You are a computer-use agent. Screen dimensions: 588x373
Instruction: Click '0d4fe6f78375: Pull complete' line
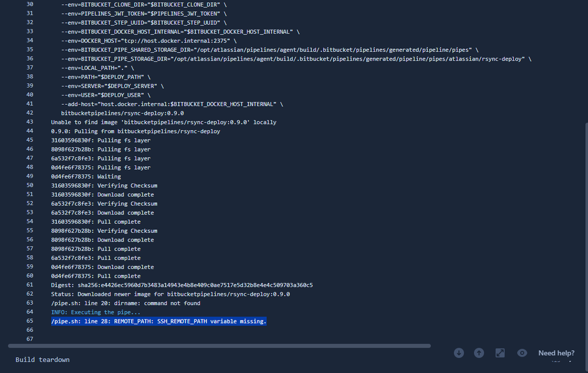click(x=95, y=276)
